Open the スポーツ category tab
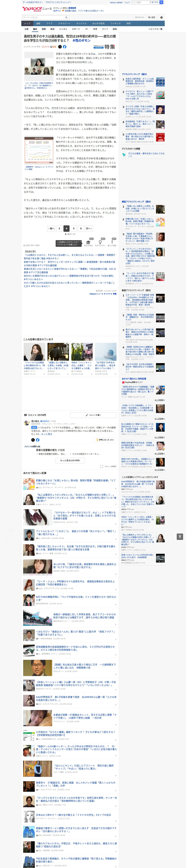 (x=76, y=29)
